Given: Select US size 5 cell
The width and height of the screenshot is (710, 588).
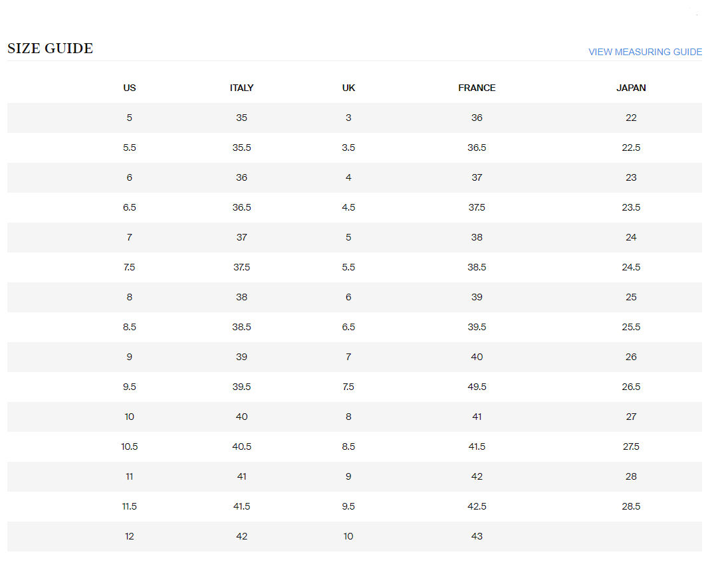Looking at the screenshot, I should point(130,118).
